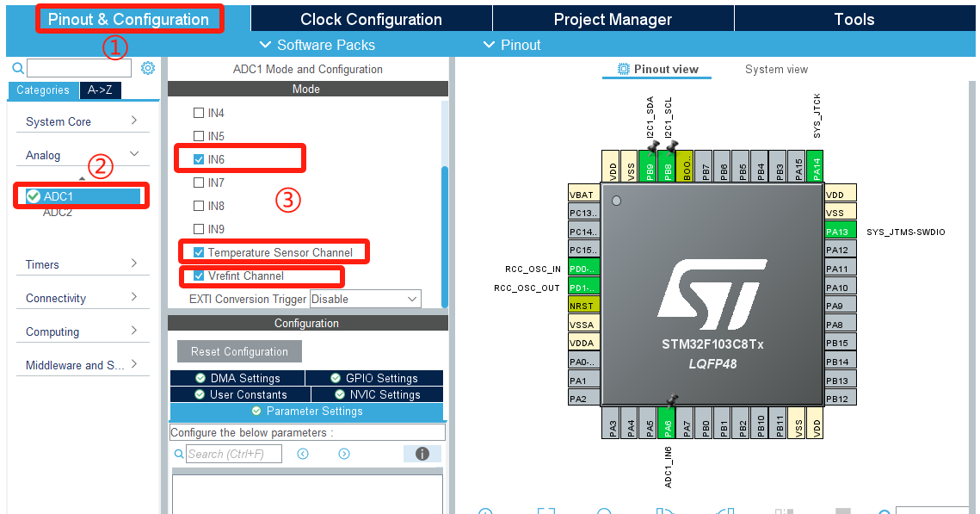Click the green check icon beside ADC1
This screenshot has width=980, height=514.
coord(34,196)
